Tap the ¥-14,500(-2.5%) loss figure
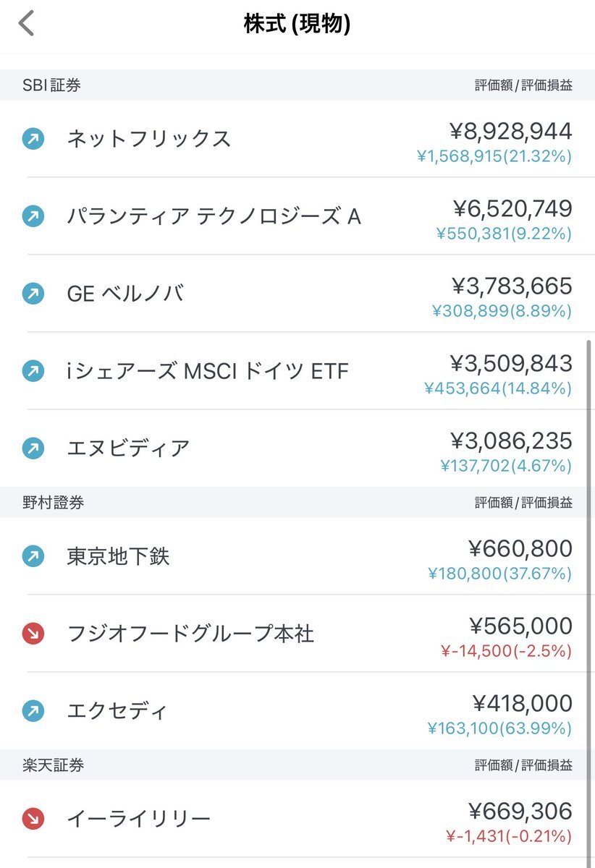This screenshot has height=868, width=595. coord(506,651)
